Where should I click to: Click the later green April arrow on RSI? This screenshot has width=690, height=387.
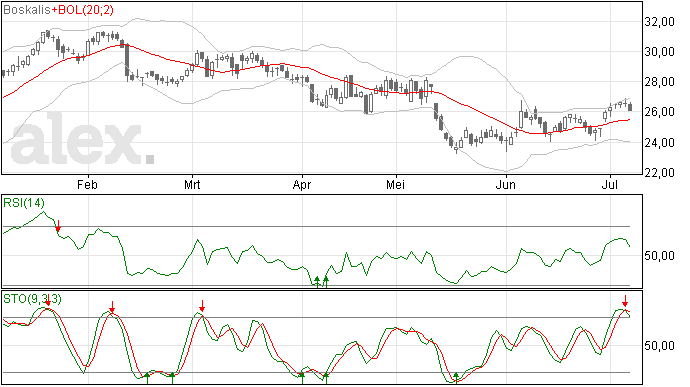326,282
